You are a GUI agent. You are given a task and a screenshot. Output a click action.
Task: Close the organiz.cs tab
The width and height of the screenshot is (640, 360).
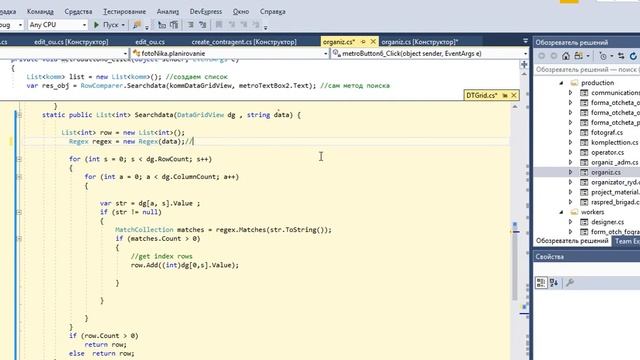[x=373, y=42]
